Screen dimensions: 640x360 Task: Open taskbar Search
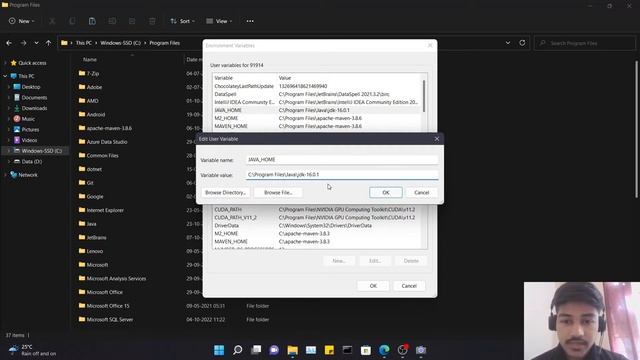[x=238, y=350]
